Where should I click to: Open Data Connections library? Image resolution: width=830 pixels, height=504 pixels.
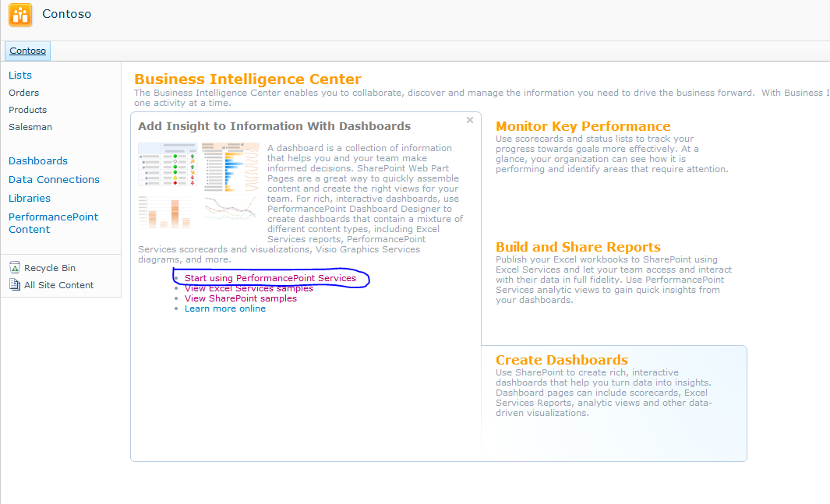click(x=54, y=180)
